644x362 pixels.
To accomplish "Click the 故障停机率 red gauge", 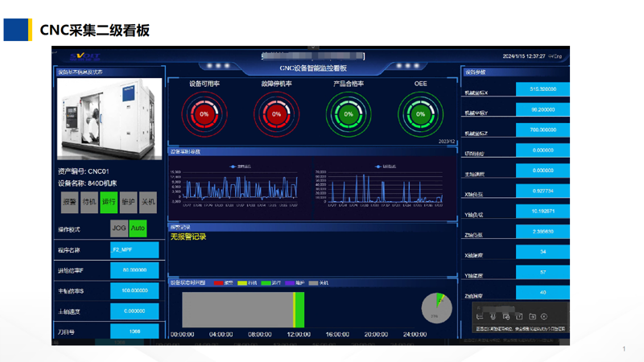I will coord(276,113).
